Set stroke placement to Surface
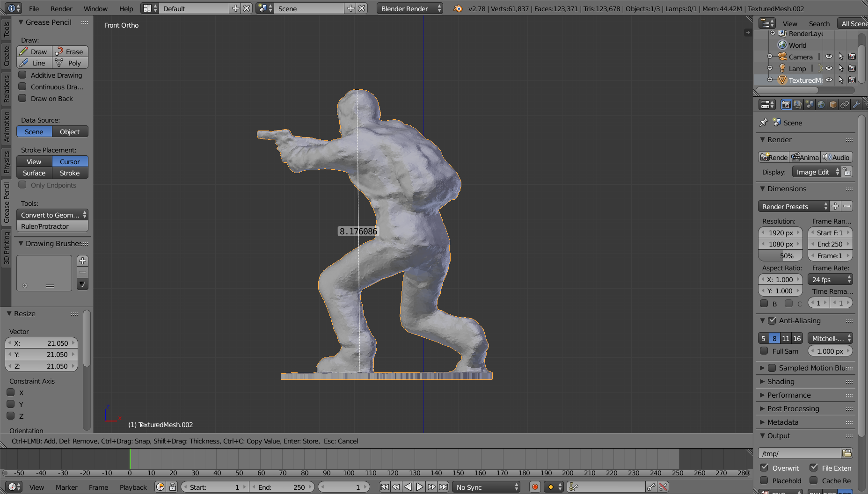868x494 pixels. coord(34,173)
